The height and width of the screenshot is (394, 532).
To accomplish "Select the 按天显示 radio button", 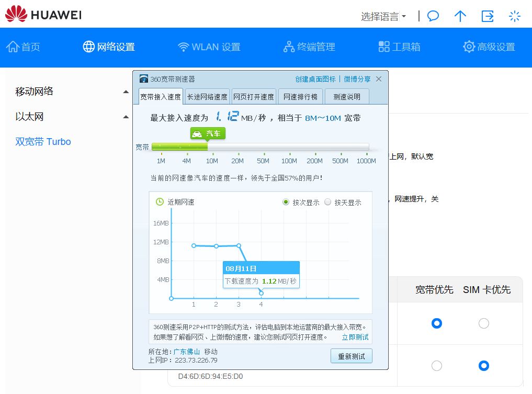I will click(328, 202).
